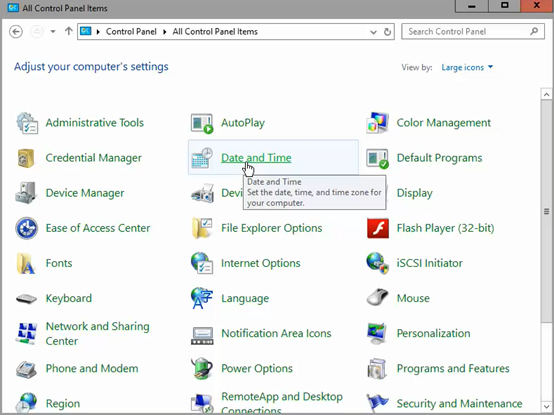Open the Personalization link
Image resolution: width=554 pixels, height=415 pixels.
pyautogui.click(x=433, y=333)
